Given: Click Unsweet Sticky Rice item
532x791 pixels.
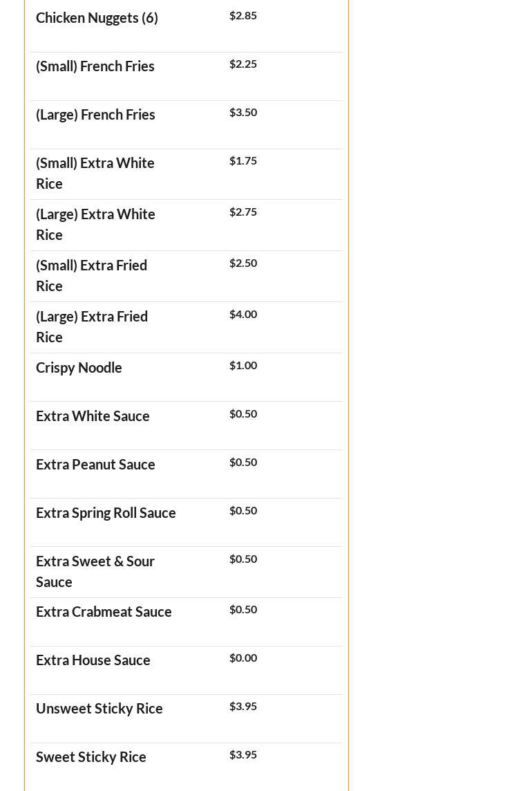Looking at the screenshot, I should pyautogui.click(x=99, y=709).
